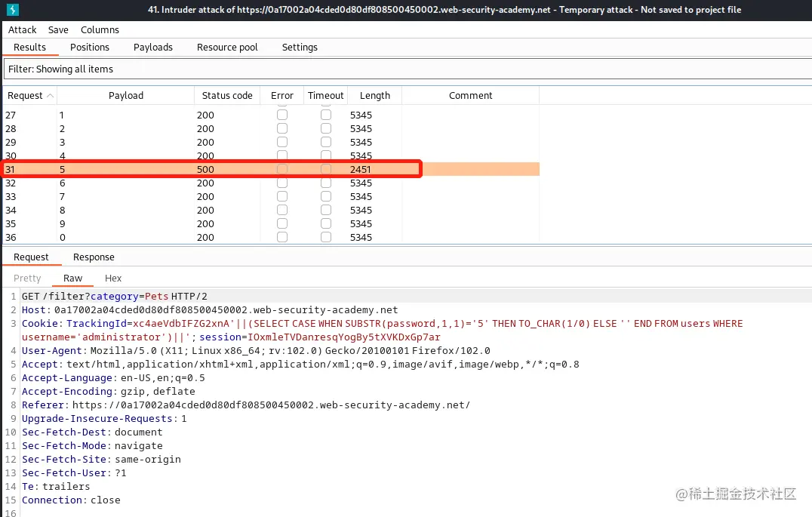Click the Connection: close header line
This screenshot has width=812, height=517.
(x=71, y=500)
